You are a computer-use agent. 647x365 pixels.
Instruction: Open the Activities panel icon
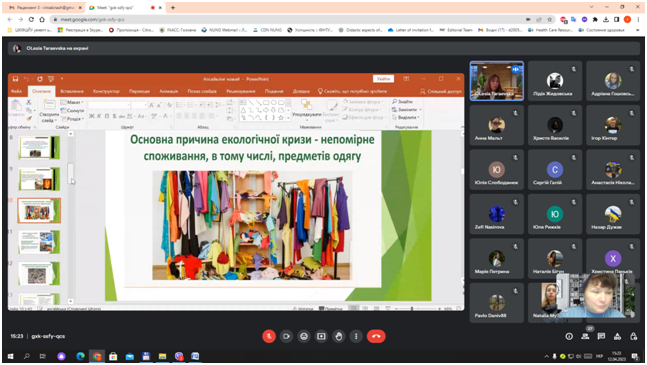point(617,336)
